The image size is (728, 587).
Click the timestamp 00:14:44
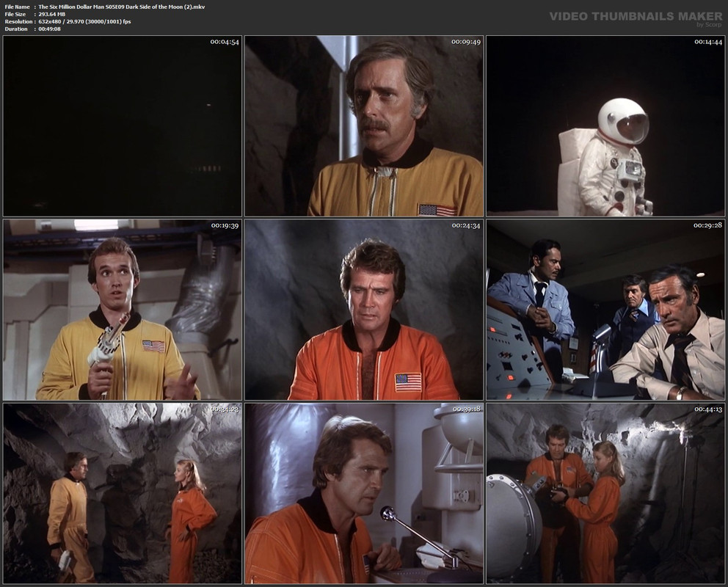click(708, 42)
